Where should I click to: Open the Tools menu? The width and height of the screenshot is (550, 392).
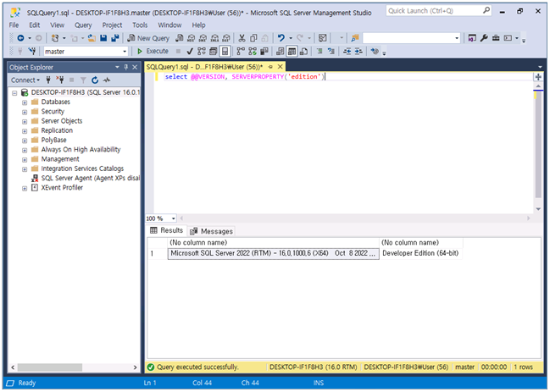point(140,25)
